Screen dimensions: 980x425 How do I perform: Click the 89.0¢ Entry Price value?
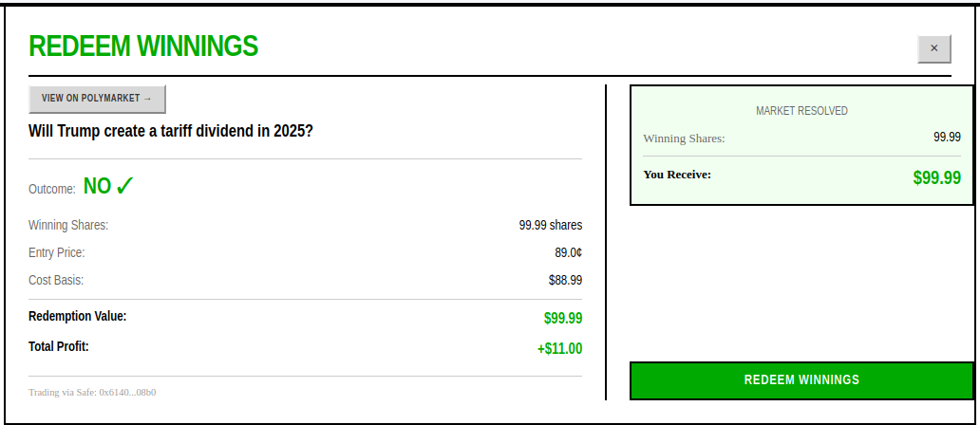567,253
